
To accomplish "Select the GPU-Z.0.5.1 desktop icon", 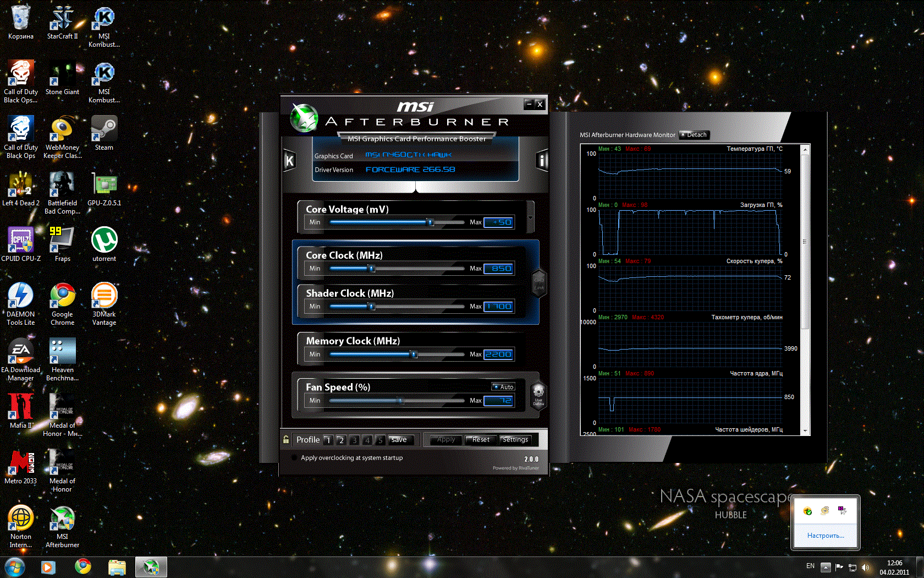I will pos(104,189).
